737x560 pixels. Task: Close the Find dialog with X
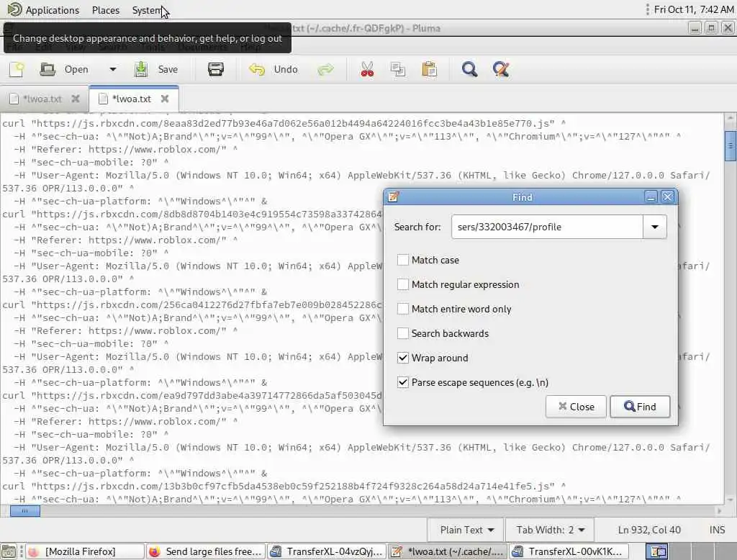[667, 197]
